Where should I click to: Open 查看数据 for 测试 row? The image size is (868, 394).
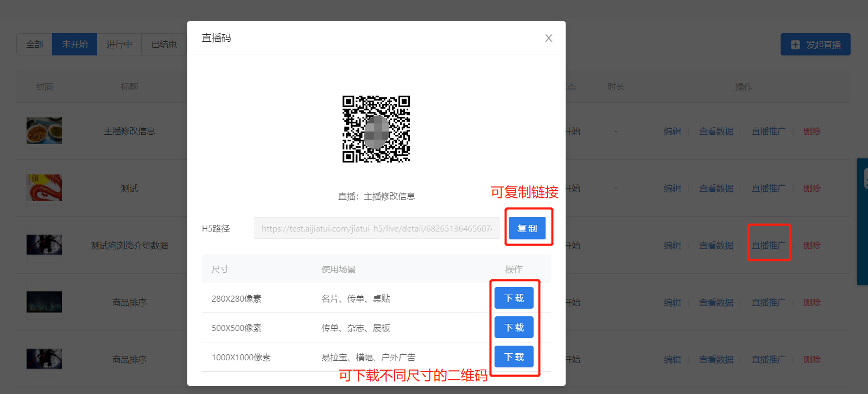(x=716, y=188)
